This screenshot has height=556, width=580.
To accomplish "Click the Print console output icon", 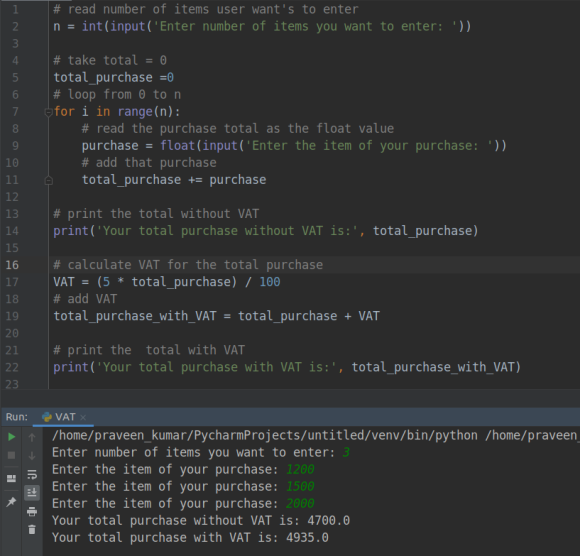I will (32, 512).
